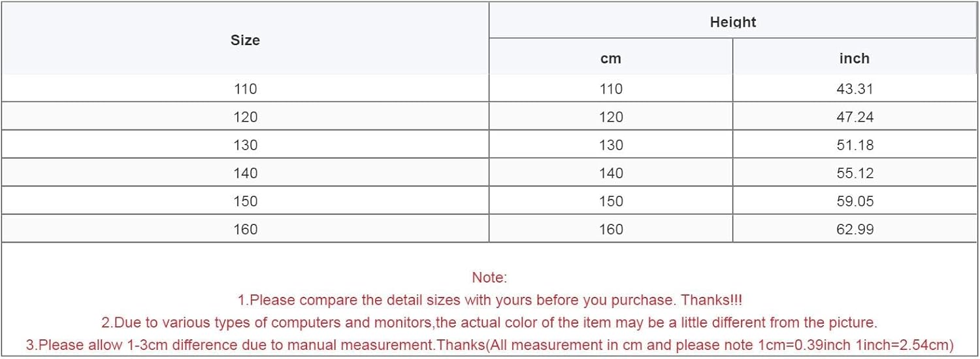The image size is (980, 359).
Task: Select size 120 in the Size column
Action: [x=246, y=117]
